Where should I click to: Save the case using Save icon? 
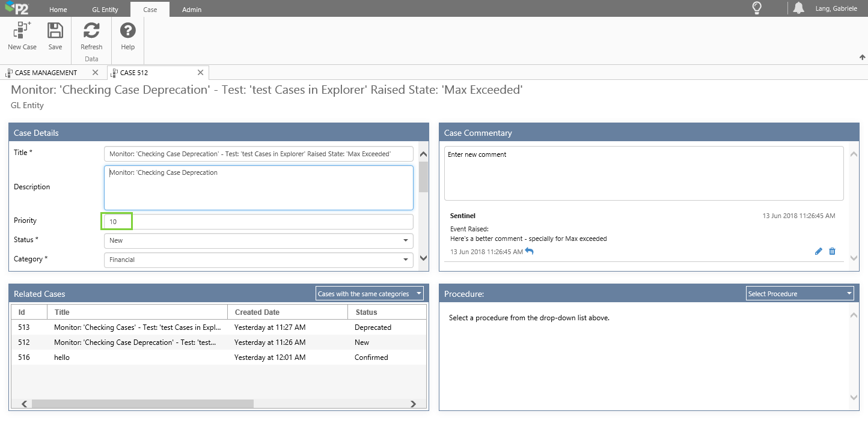55,31
